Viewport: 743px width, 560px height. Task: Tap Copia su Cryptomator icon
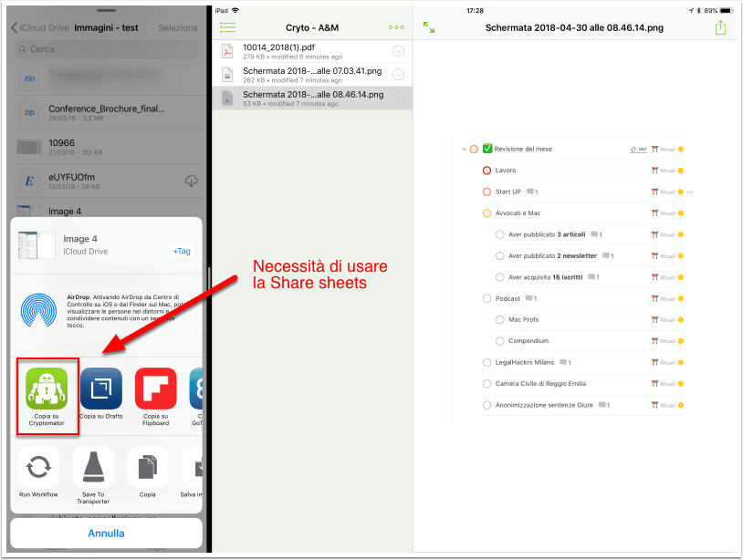click(x=47, y=389)
